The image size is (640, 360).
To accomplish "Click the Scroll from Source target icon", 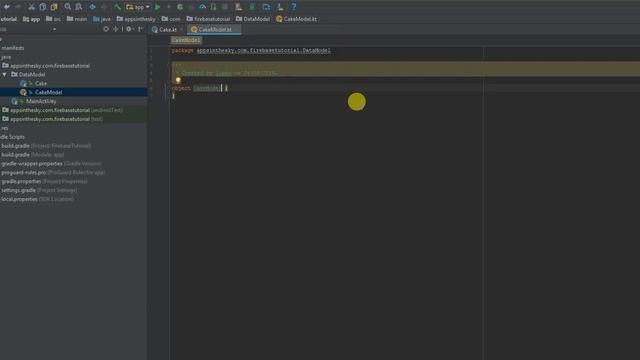I will pyautogui.click(x=106, y=29).
